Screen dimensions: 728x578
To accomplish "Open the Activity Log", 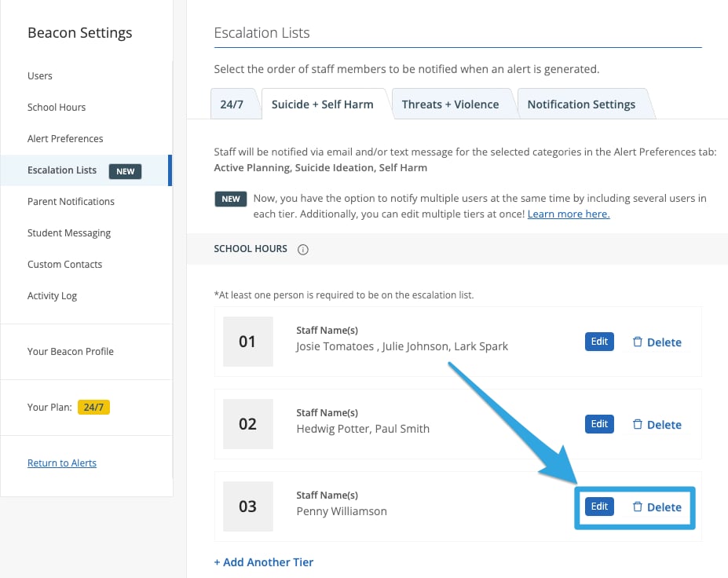I will [x=52, y=296].
